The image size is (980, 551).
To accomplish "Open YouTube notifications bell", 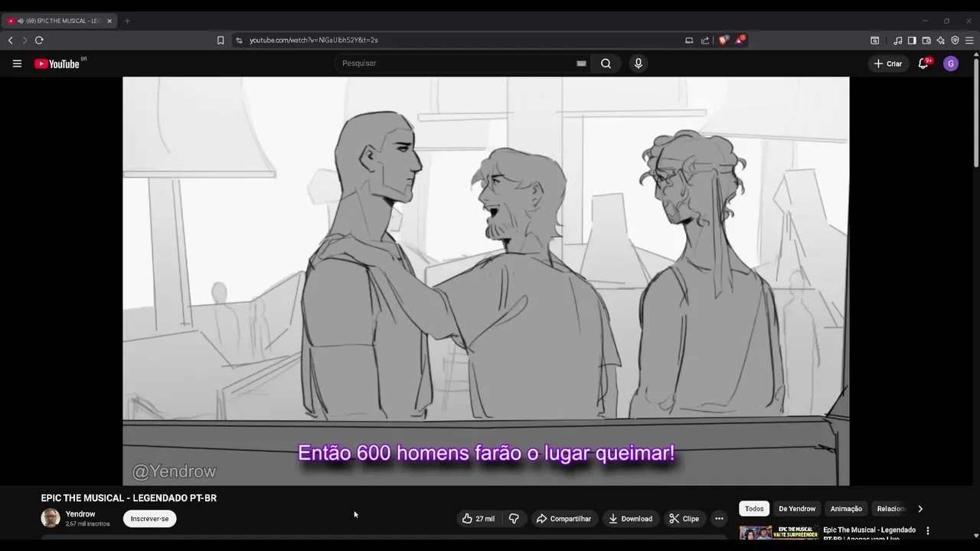I will (923, 64).
